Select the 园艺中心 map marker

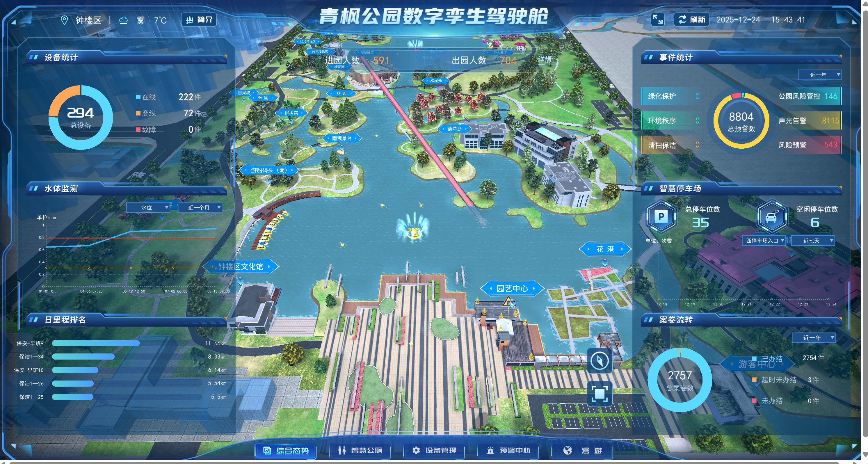point(512,289)
